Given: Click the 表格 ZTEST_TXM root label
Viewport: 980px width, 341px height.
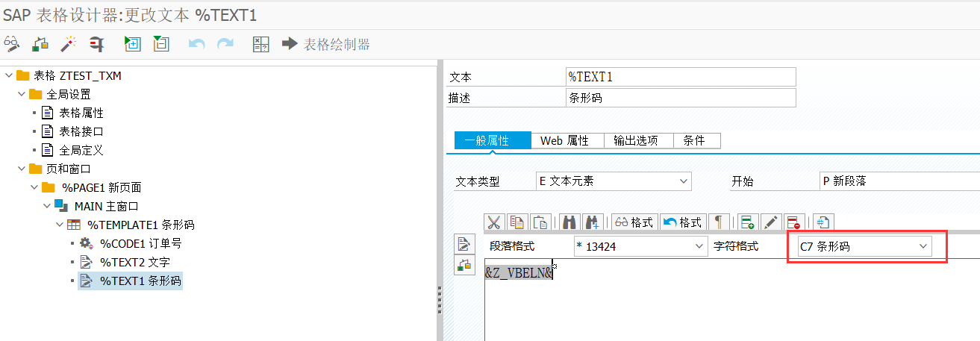Looking at the screenshot, I should (77, 75).
